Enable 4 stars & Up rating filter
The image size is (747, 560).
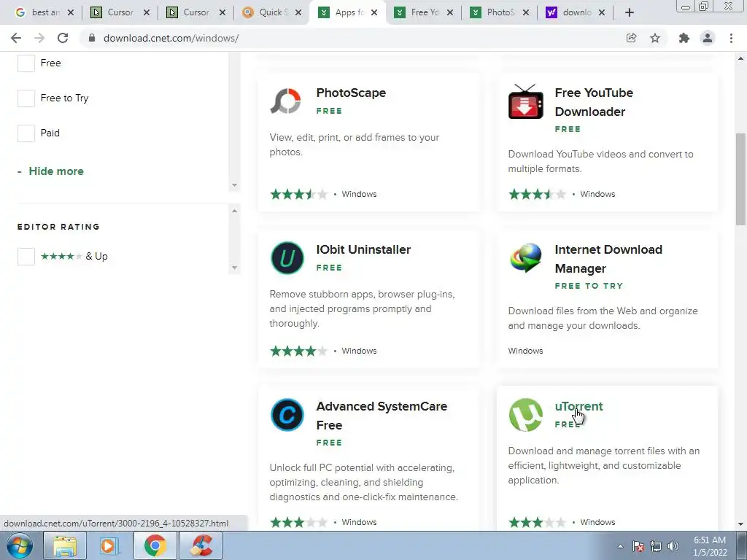pos(26,257)
